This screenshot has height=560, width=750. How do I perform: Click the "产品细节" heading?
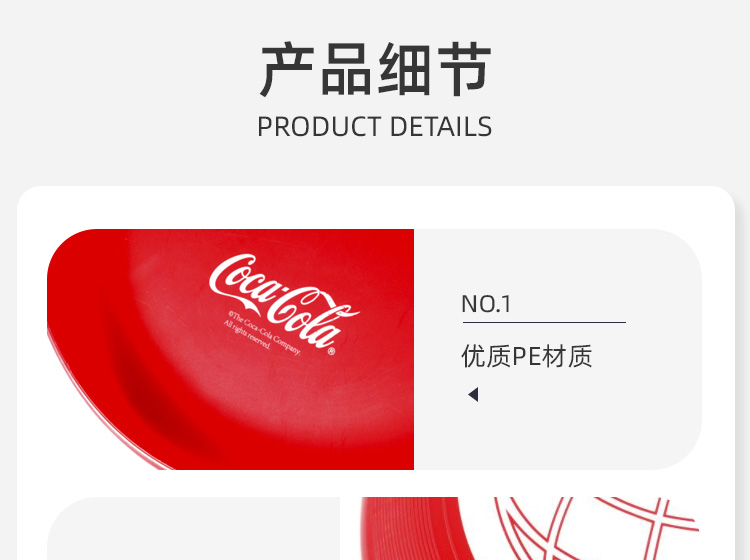(375, 69)
